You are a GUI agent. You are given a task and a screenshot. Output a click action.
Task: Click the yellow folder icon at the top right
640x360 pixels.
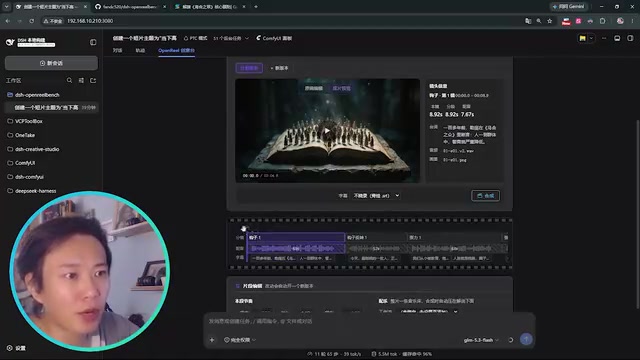tap(582, 38)
